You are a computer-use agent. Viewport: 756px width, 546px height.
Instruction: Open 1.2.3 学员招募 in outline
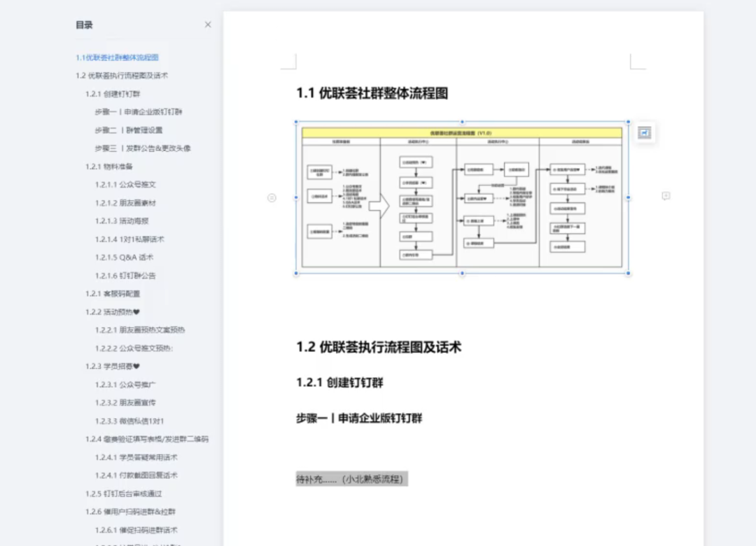click(113, 367)
